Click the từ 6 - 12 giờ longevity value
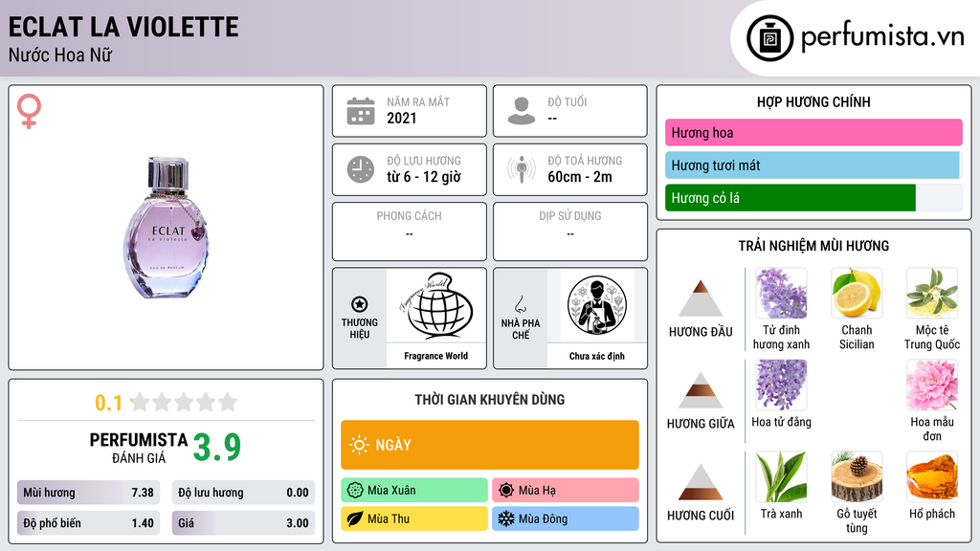 click(x=424, y=177)
